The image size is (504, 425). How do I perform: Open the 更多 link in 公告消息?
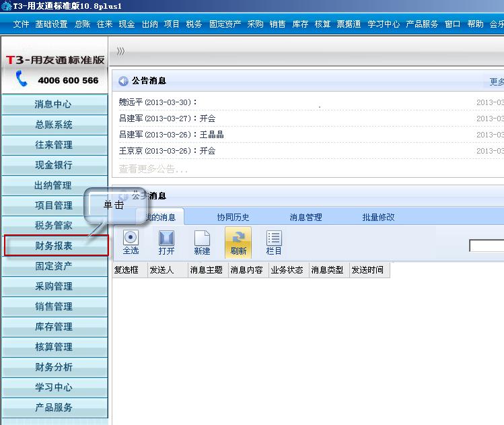point(497,81)
